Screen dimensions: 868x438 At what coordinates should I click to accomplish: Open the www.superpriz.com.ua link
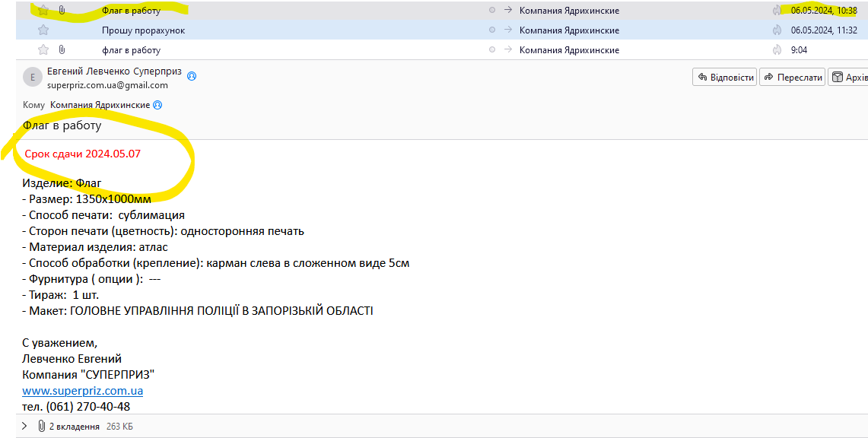(x=82, y=391)
